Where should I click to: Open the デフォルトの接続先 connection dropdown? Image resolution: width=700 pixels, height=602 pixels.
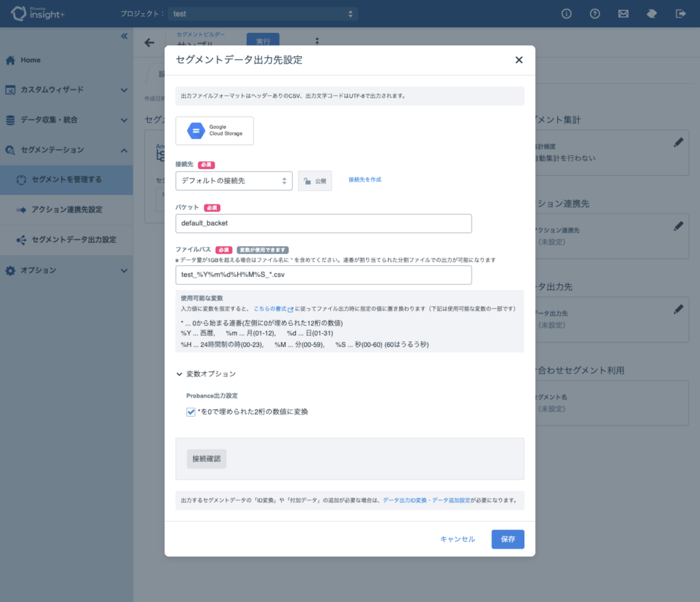tap(234, 181)
